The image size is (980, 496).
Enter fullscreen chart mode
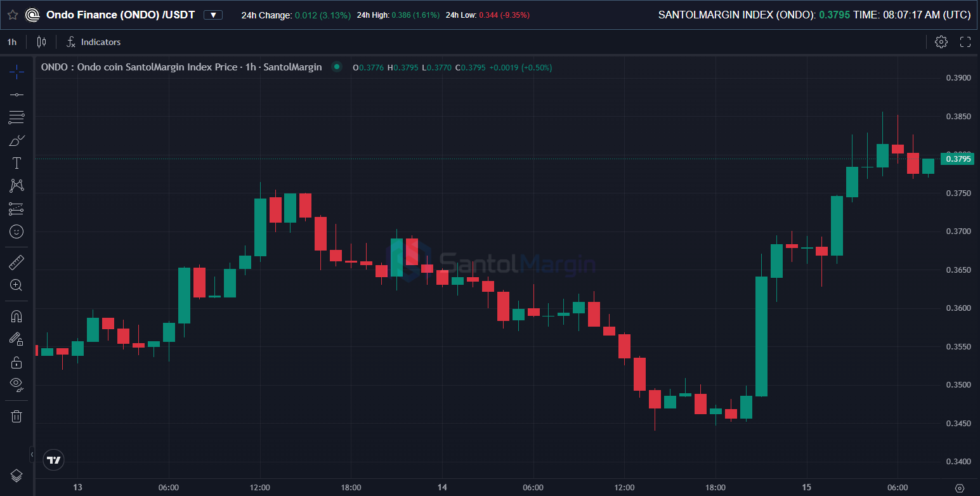click(x=965, y=42)
